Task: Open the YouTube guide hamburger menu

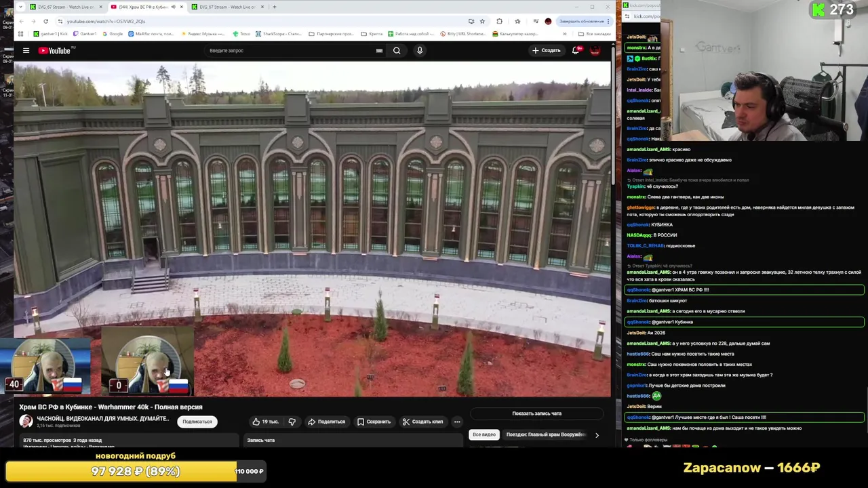Action: (26, 50)
